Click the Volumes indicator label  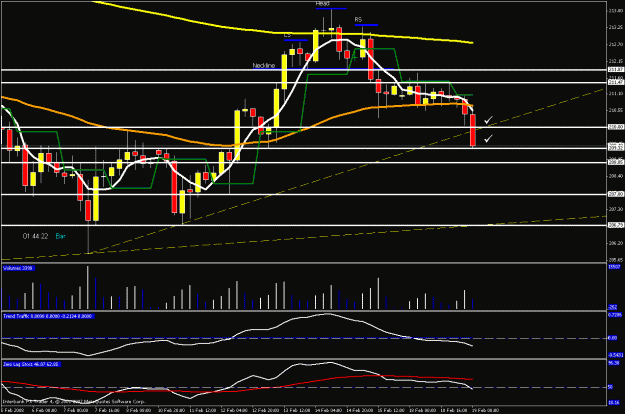tap(18, 268)
